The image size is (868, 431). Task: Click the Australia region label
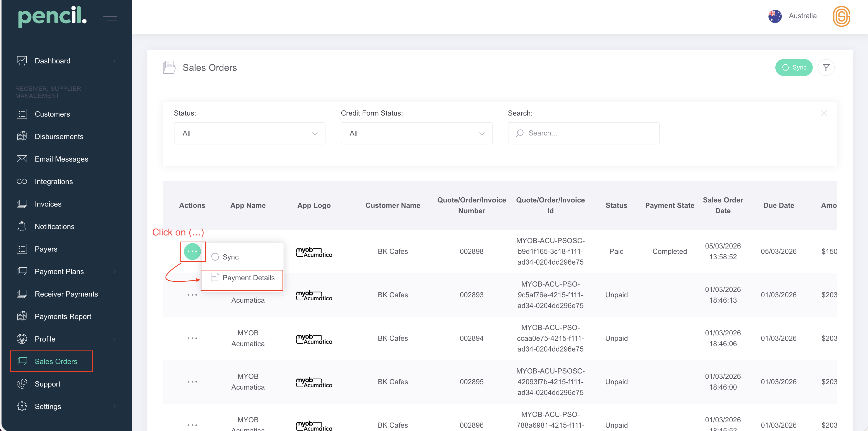coord(803,16)
